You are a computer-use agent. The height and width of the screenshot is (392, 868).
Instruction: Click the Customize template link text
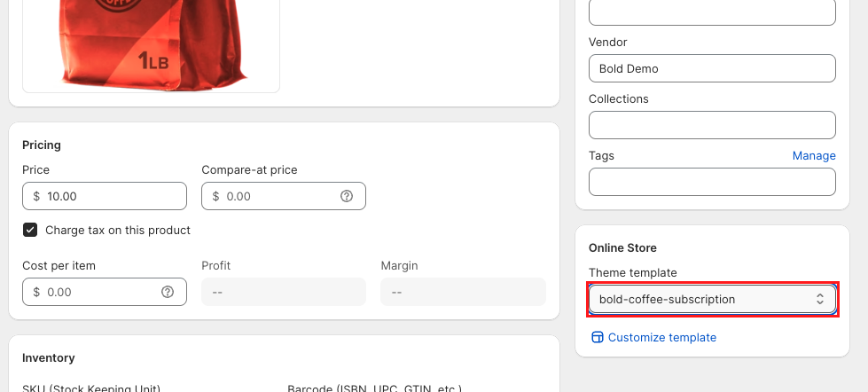coord(661,337)
